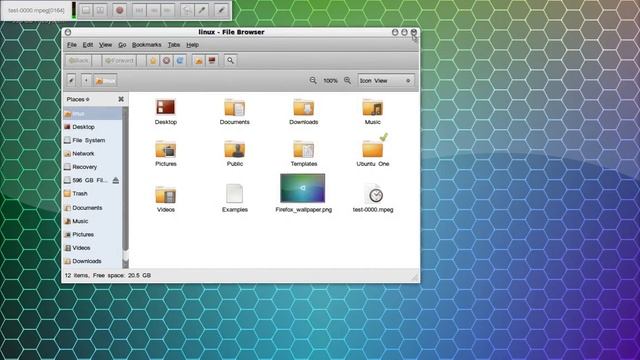Image resolution: width=640 pixels, height=360 pixels.
Task: Open Computer via the monitor toolbar icon
Action: [212, 60]
